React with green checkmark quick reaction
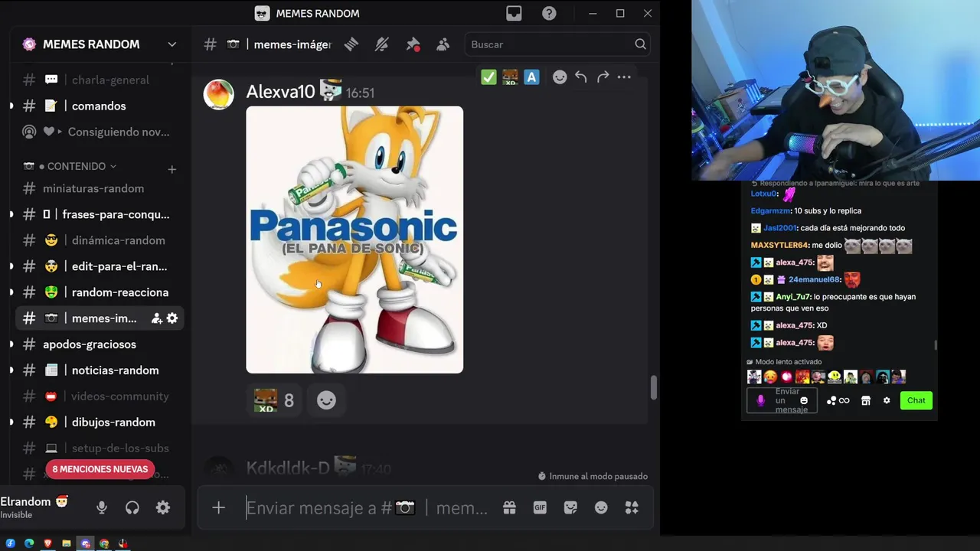This screenshot has width=980, height=551. [488, 77]
